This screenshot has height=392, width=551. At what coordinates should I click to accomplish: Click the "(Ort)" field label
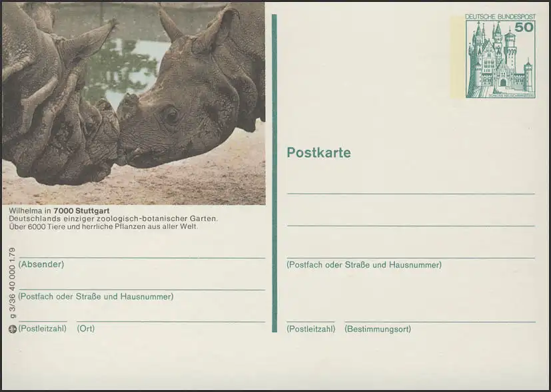[85, 329]
